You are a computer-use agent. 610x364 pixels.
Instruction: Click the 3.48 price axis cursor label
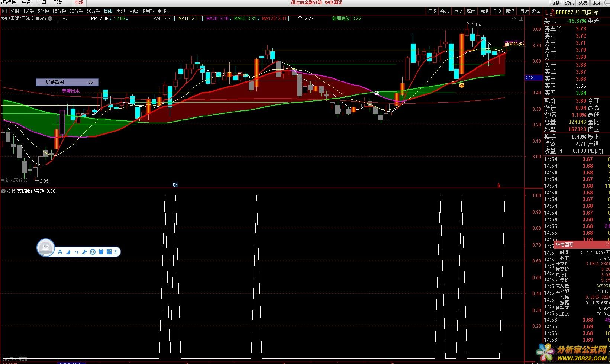point(533,78)
